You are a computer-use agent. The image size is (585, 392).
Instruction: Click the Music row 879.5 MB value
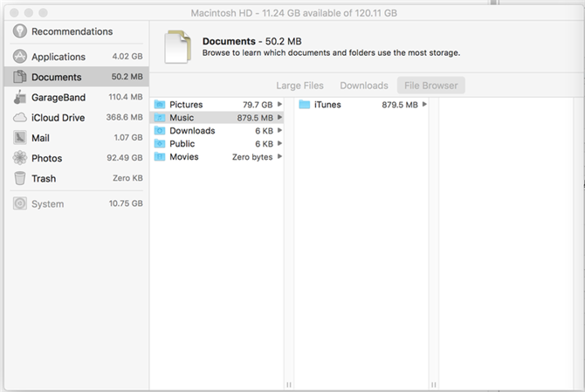(x=255, y=118)
